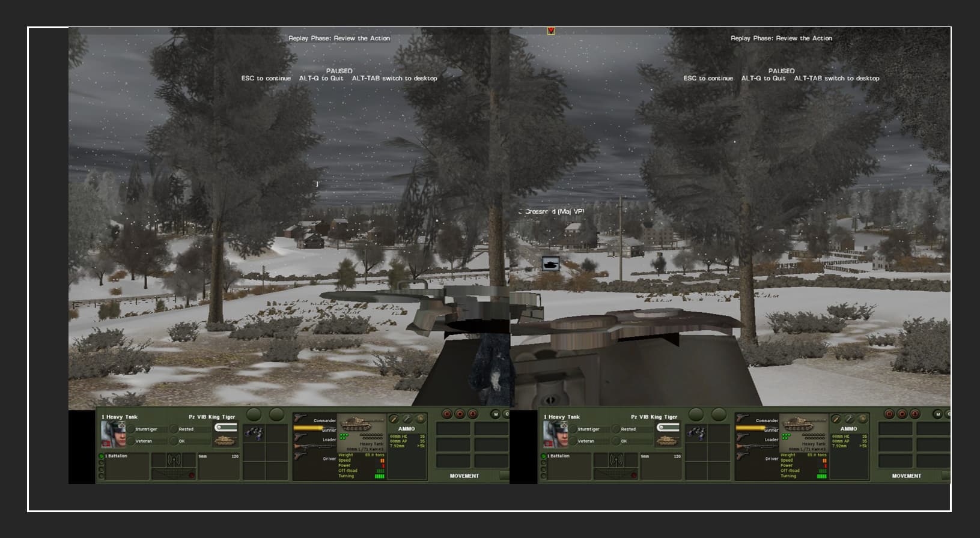
Task: Click binoculars icon in the left game panel
Action: (254, 432)
